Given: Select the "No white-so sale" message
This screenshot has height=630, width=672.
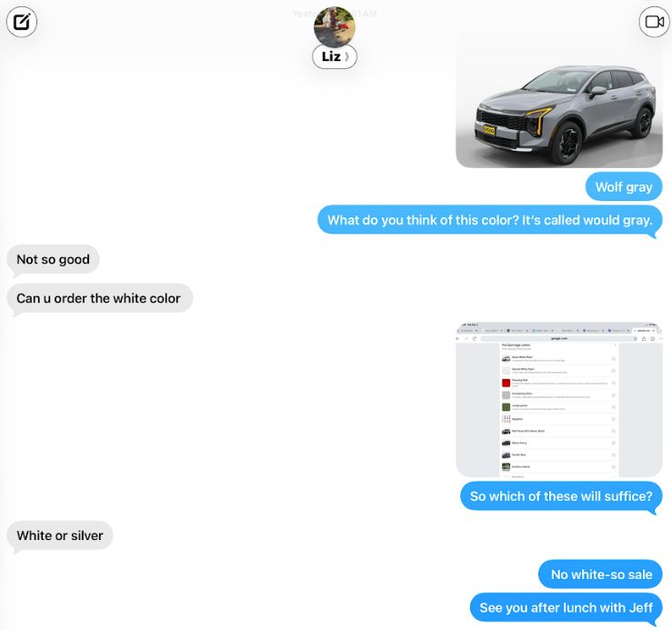Looking at the screenshot, I should pyautogui.click(x=600, y=575).
